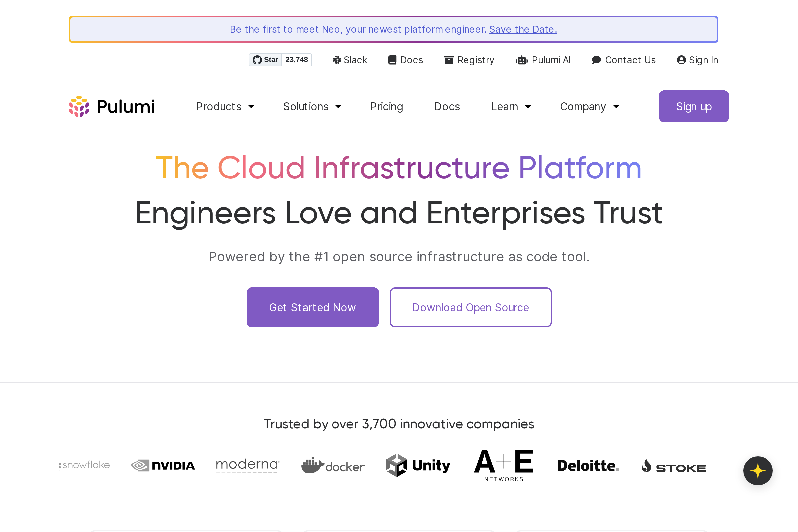Open Pulumi AI with robot icon
The image size is (798, 532).
click(x=543, y=60)
